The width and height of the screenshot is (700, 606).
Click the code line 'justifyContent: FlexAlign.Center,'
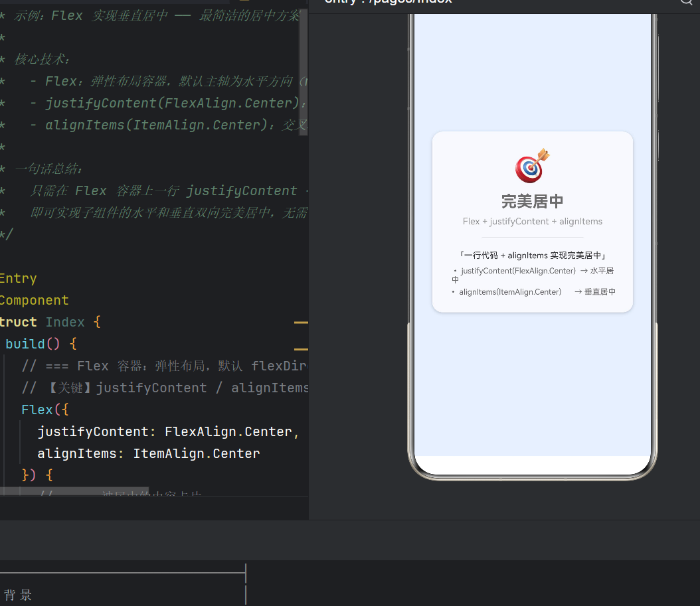click(168, 431)
